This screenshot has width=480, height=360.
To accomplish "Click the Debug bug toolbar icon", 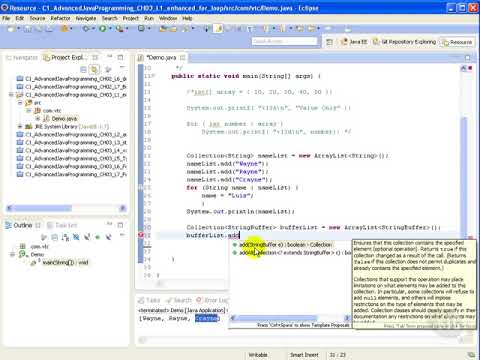I will (x=86, y=29).
